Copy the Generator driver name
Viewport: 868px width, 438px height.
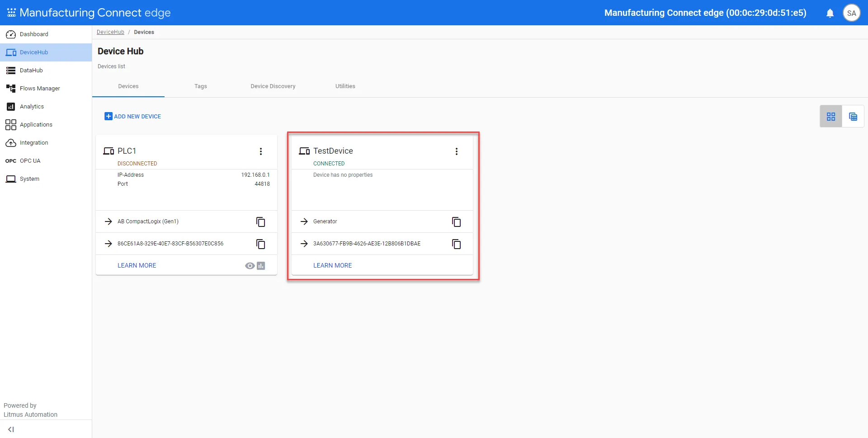pos(457,222)
